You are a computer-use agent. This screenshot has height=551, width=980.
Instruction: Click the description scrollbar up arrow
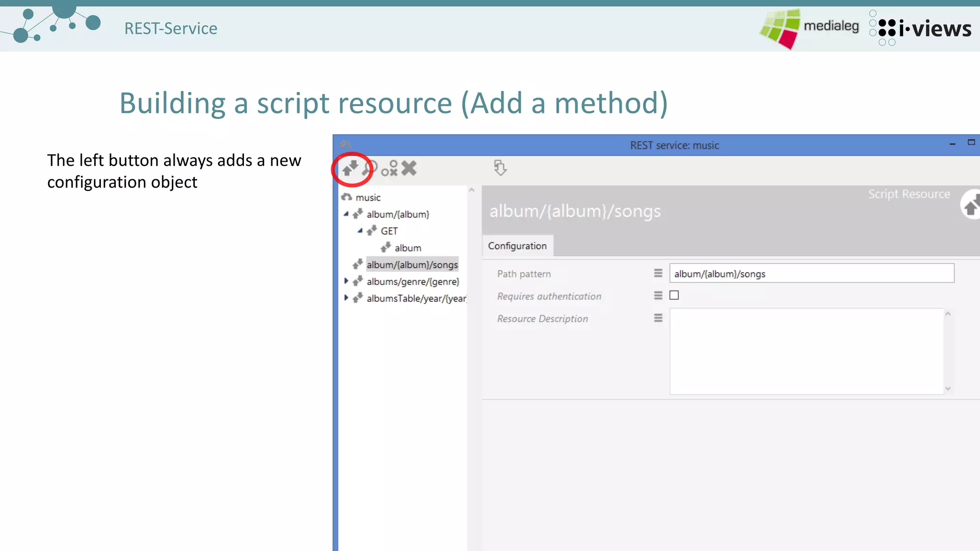[x=948, y=314]
